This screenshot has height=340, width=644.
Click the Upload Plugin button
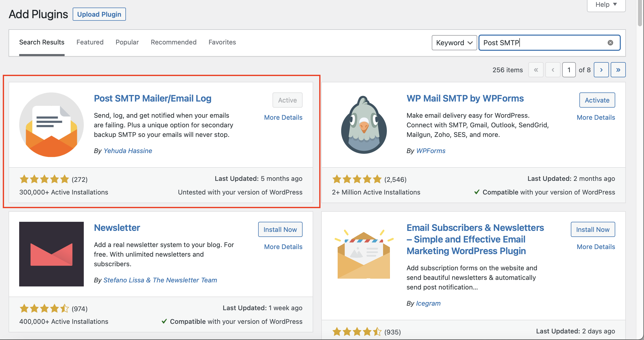(x=99, y=14)
